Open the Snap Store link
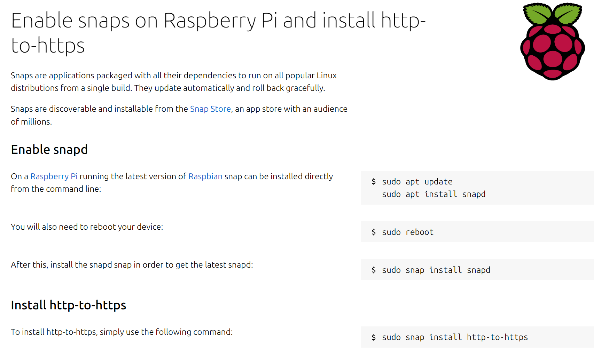Screen dimensions: 609x364 210,109
